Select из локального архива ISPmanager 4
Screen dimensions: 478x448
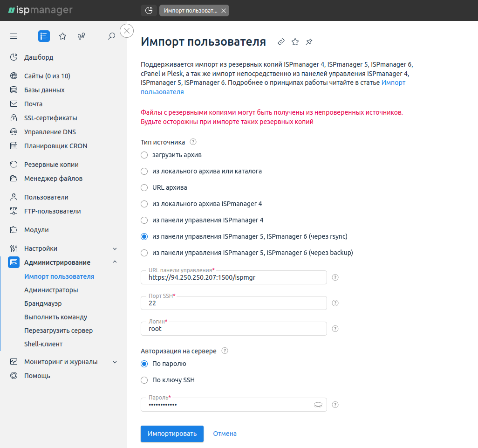pos(144,204)
